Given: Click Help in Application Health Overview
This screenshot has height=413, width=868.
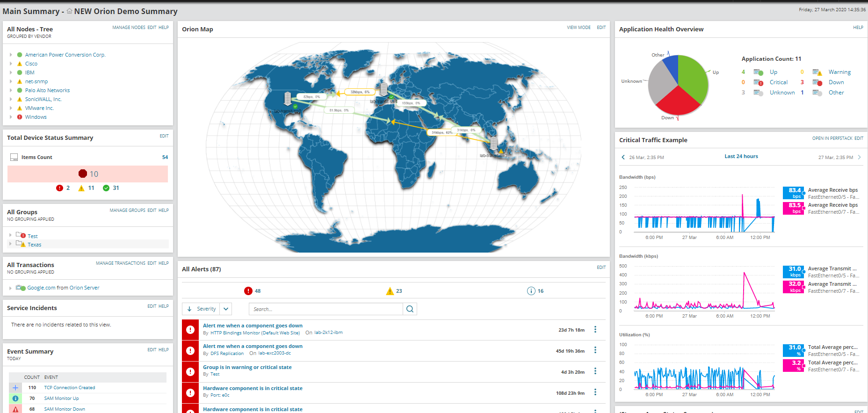Looking at the screenshot, I should pyautogui.click(x=858, y=28).
